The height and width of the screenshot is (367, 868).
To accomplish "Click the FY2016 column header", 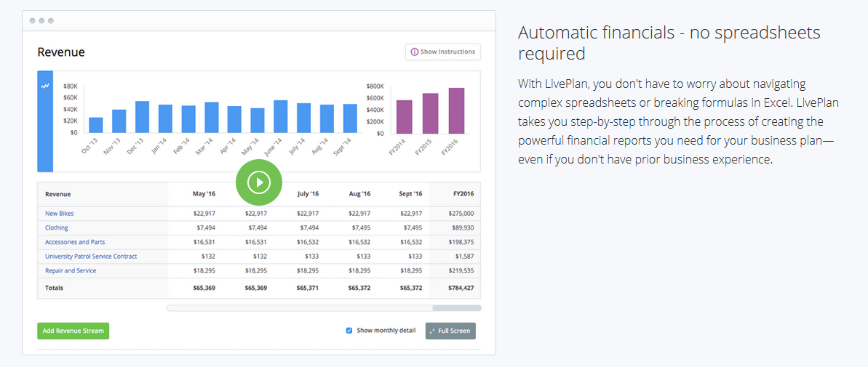I will click(462, 194).
